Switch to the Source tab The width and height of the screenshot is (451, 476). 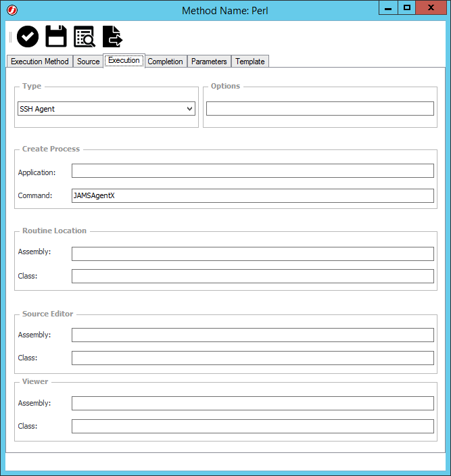click(x=89, y=62)
